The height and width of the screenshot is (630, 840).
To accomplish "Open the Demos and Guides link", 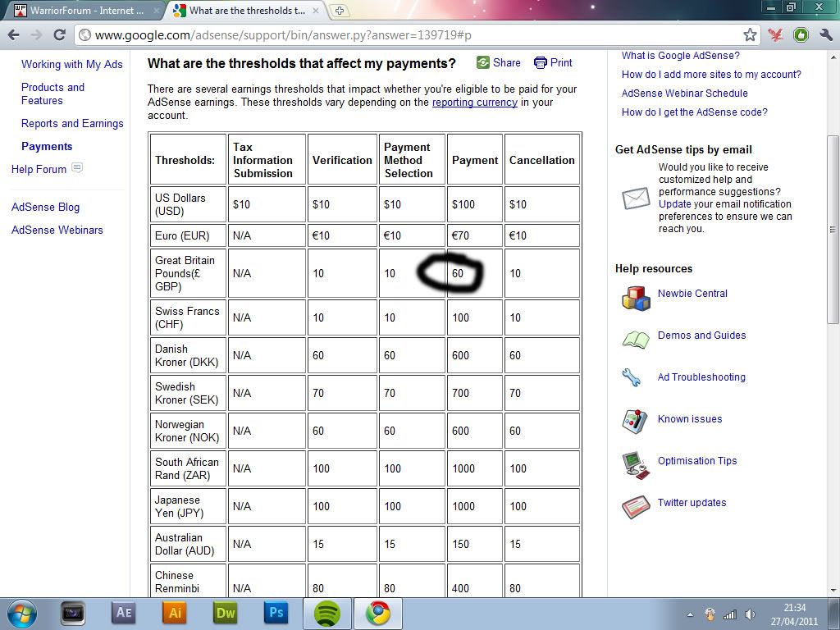I will [x=702, y=336].
